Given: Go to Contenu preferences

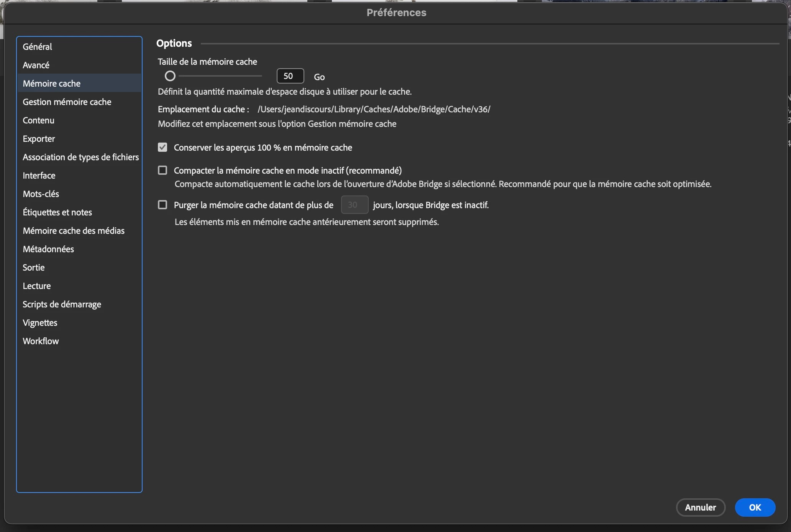Looking at the screenshot, I should (38, 120).
